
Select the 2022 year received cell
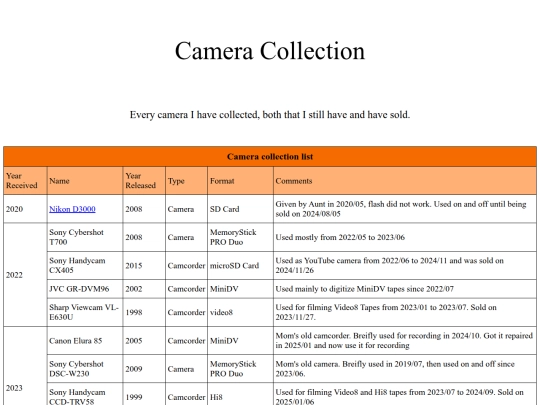tap(25, 275)
